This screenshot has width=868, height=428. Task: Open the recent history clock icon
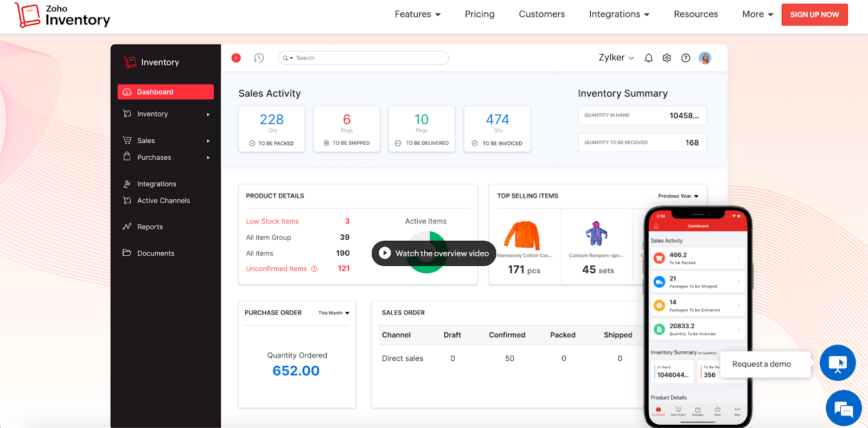(259, 58)
